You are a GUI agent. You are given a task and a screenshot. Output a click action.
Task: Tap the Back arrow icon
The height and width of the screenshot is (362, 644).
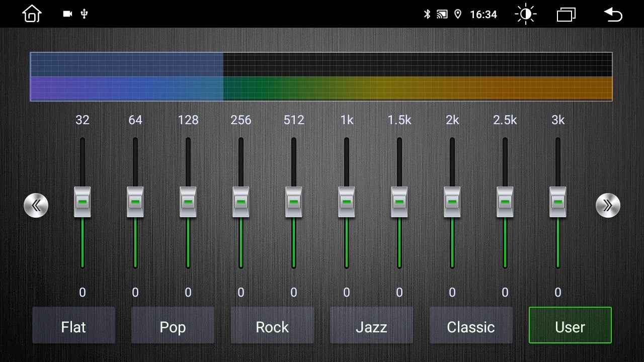tap(613, 14)
